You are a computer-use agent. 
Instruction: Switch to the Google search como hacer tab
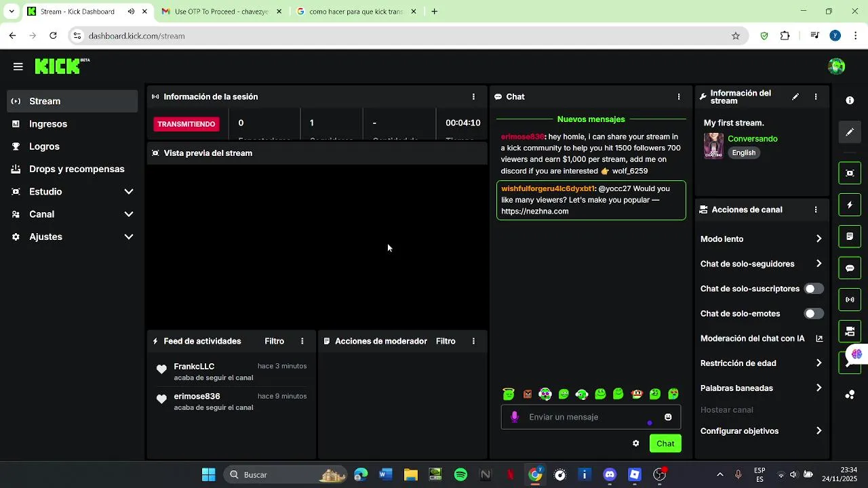[356, 12]
